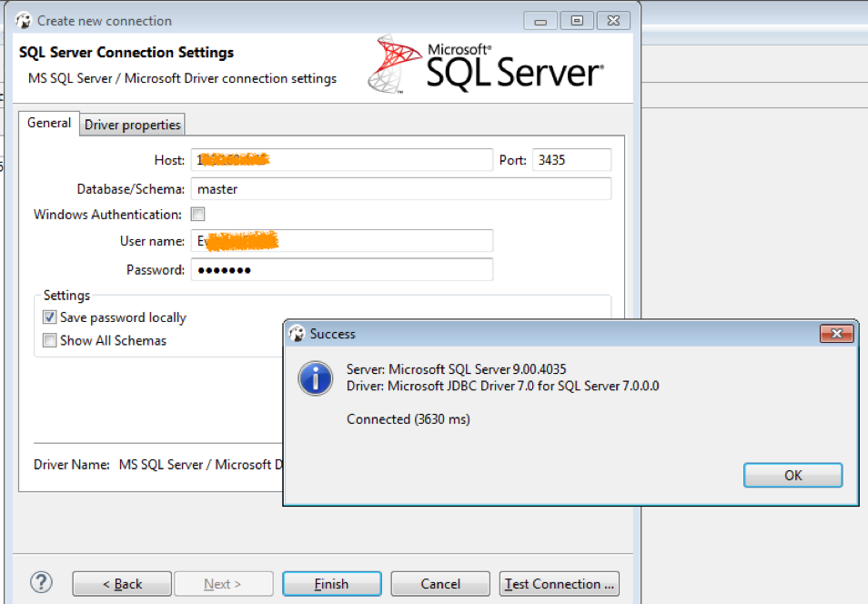This screenshot has width=868, height=604.
Task: Click the DBeaver icon in Create new connection title
Action: 24,20
